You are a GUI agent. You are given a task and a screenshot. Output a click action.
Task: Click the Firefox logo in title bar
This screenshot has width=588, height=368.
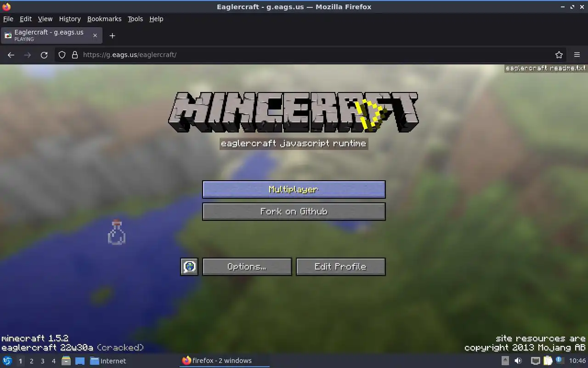pos(6,6)
